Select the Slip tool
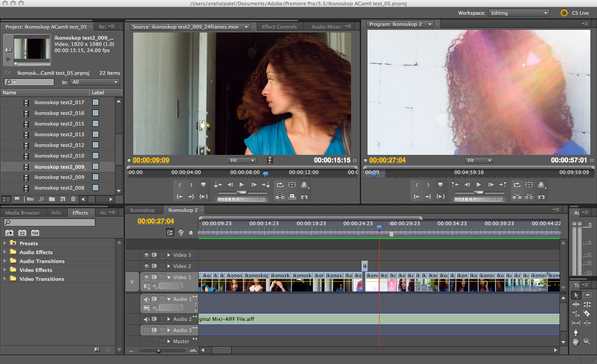Viewport: 597px width, 364px height. 576,323
